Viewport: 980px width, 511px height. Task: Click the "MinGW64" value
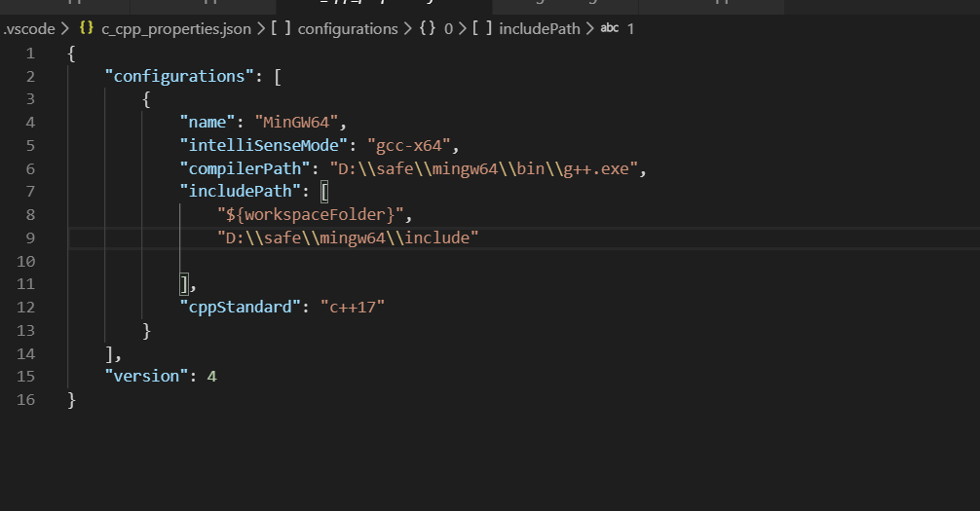296,123
